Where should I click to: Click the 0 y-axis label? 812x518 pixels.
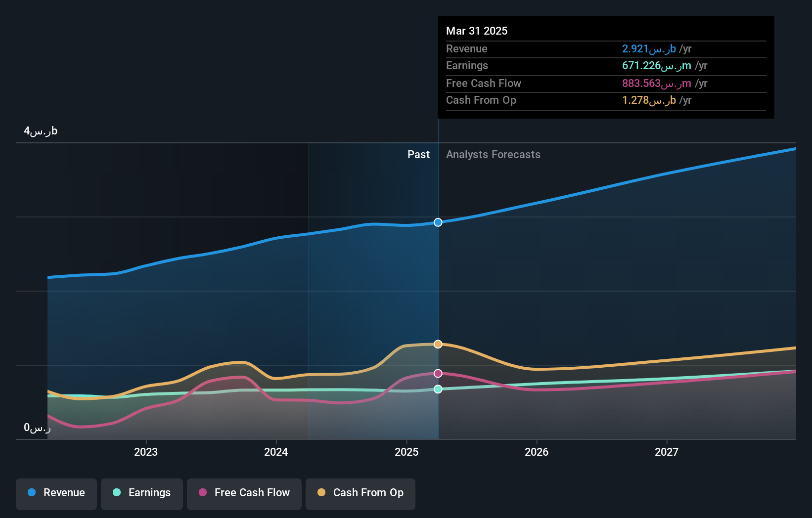click(37, 428)
